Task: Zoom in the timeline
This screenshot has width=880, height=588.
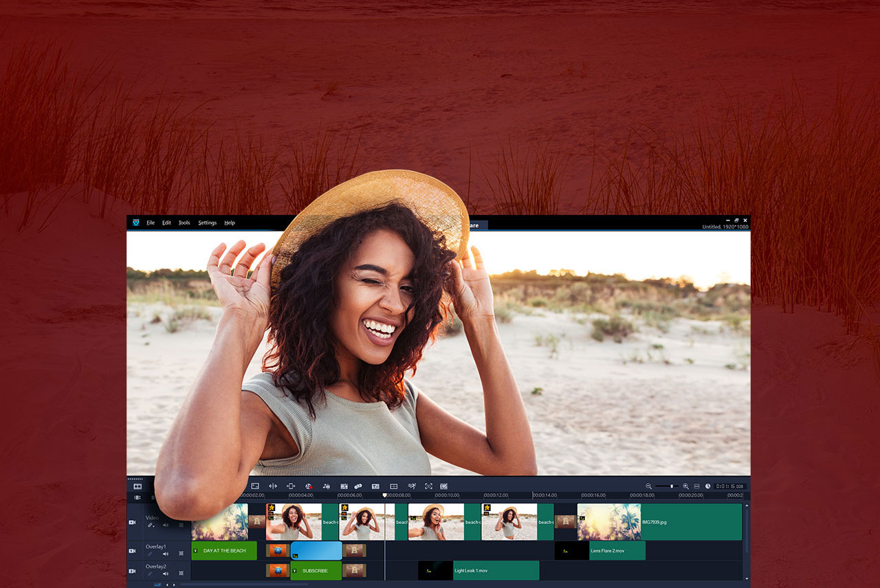Action: pyautogui.click(x=685, y=486)
